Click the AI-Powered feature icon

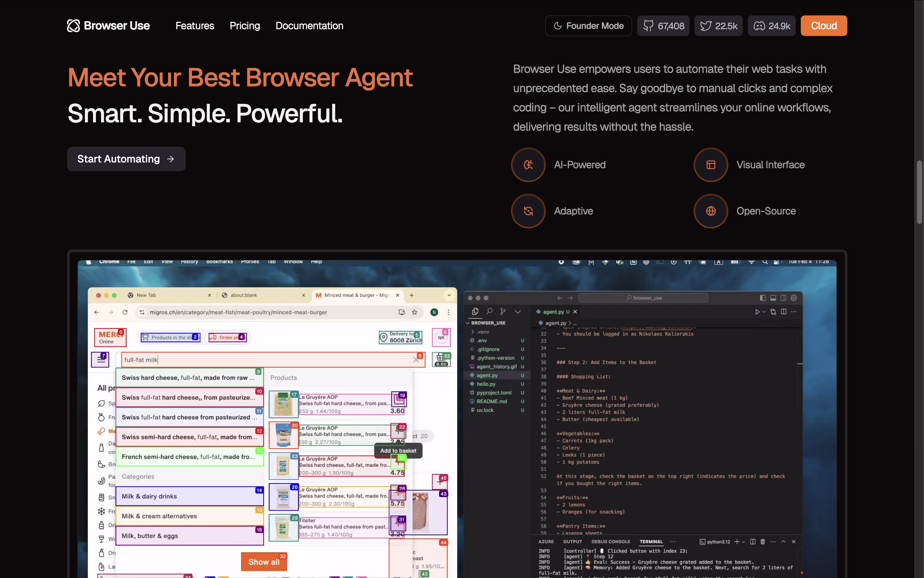pyautogui.click(x=528, y=165)
